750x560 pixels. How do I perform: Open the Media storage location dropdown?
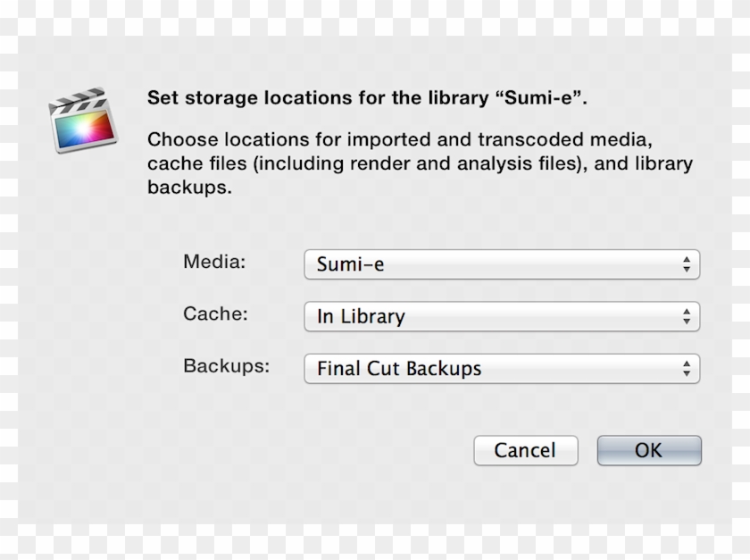click(x=500, y=264)
